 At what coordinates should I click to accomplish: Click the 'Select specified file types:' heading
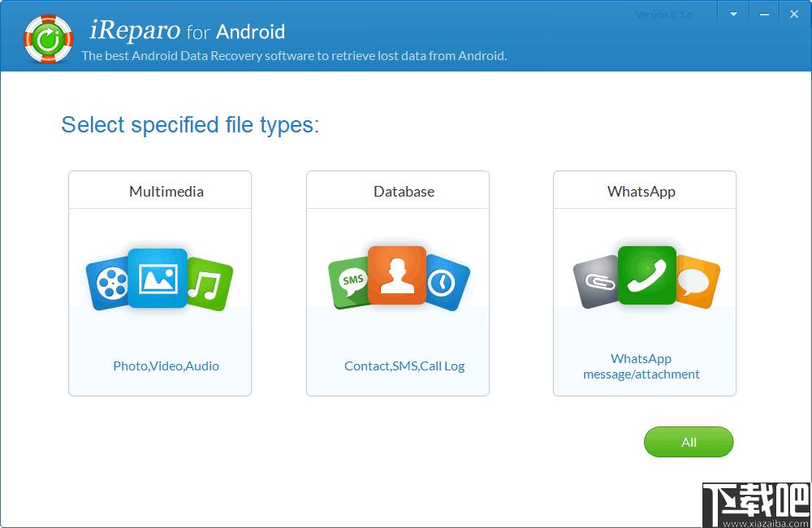pos(191,125)
